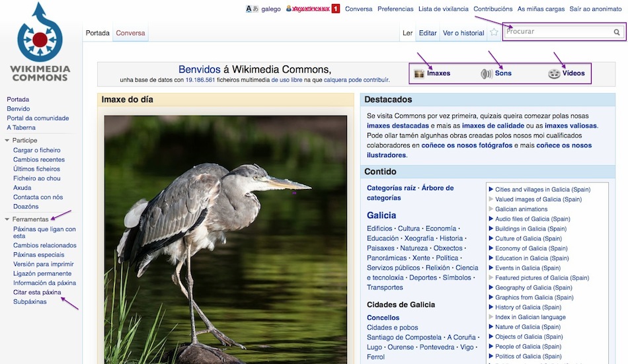Open Preferencias in the top user menu

point(395,9)
